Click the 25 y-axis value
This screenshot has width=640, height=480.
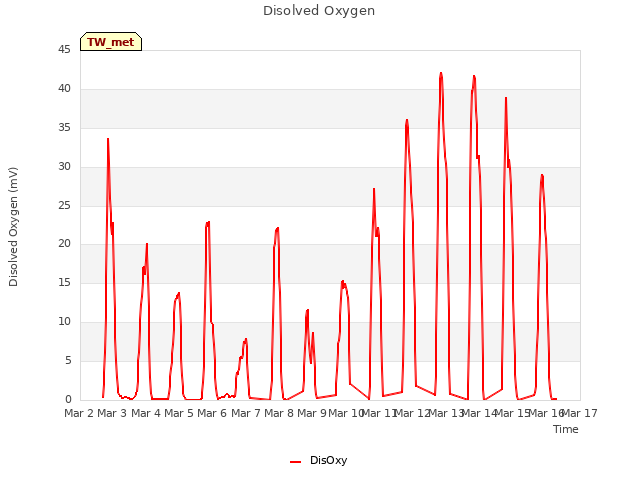[x=64, y=205]
